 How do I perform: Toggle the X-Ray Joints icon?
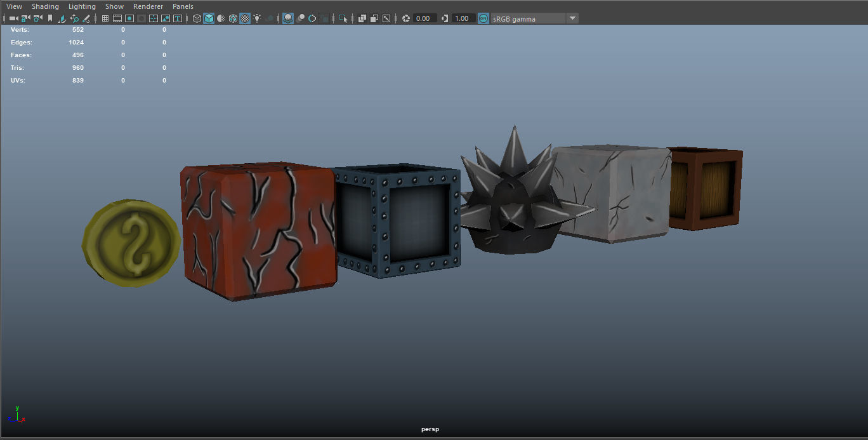[x=386, y=18]
